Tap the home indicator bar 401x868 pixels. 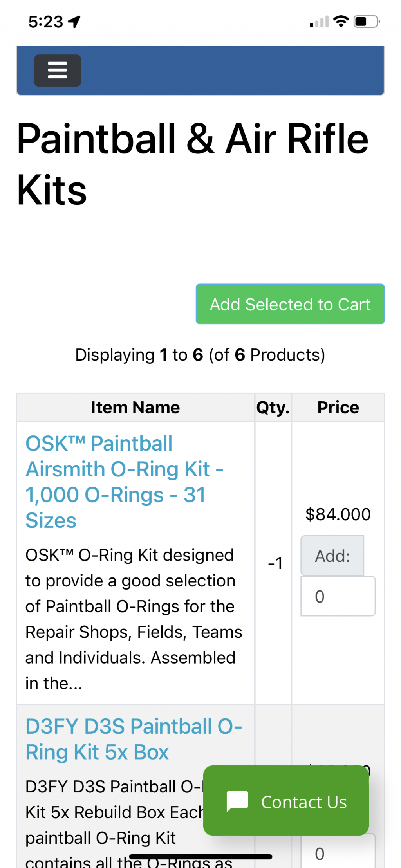coord(200,857)
